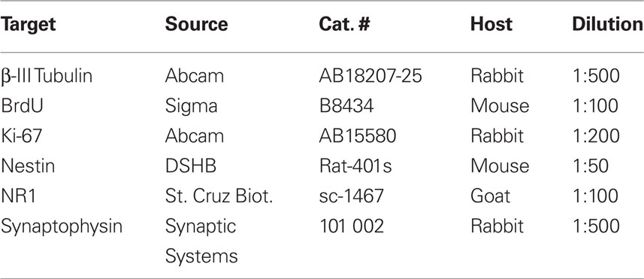Select the 1:50 dilution value
This screenshot has height=279, width=644.
590,166
